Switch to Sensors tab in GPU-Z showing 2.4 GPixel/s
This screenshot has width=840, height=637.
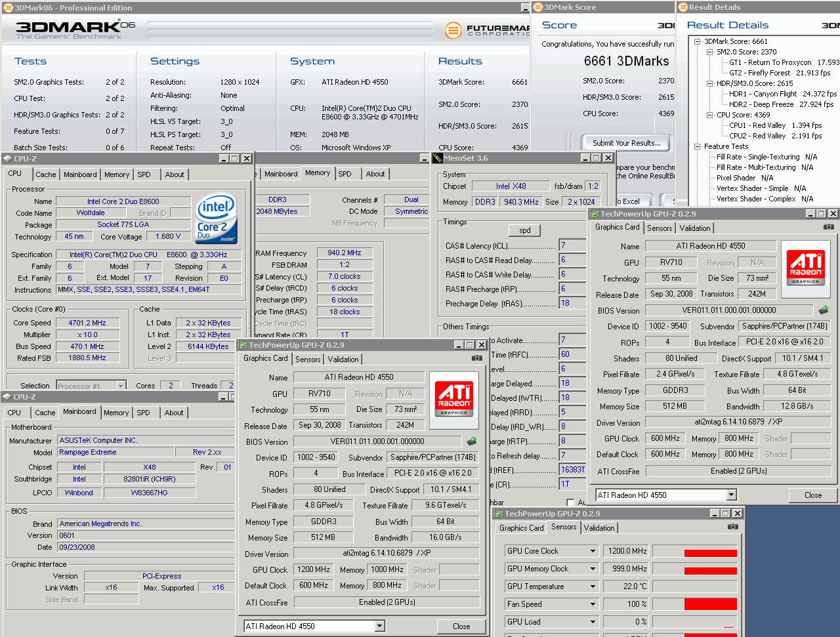point(660,228)
